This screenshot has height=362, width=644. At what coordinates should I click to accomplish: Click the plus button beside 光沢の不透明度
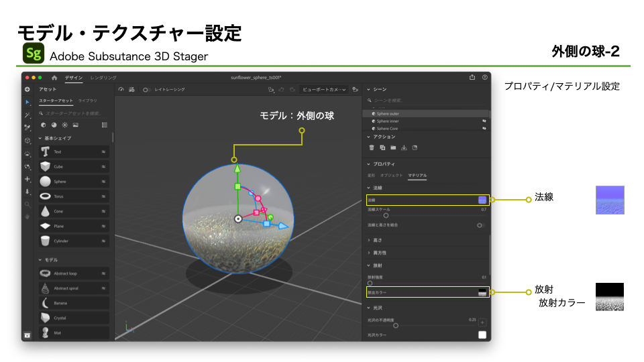click(x=482, y=322)
